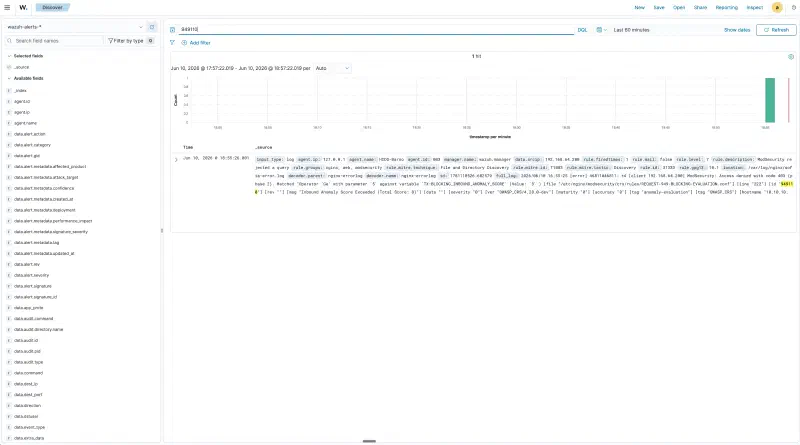Click the help icon beside the avatar
This screenshot has height=445, width=800.
click(x=794, y=8)
